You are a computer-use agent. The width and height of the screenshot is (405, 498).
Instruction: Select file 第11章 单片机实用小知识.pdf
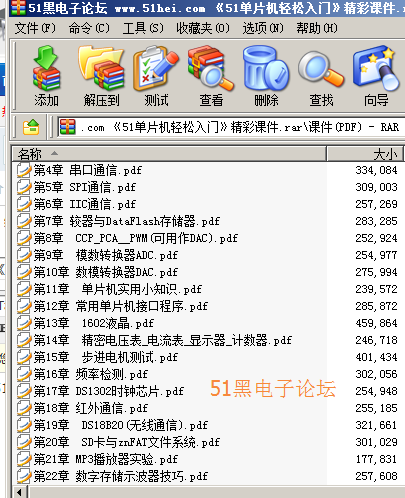click(109, 289)
